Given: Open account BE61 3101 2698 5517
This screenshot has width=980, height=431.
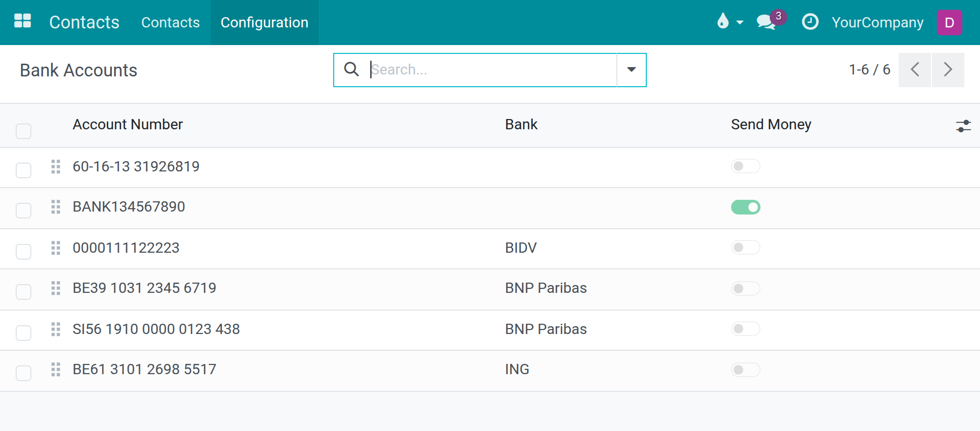Looking at the screenshot, I should pyautogui.click(x=145, y=369).
